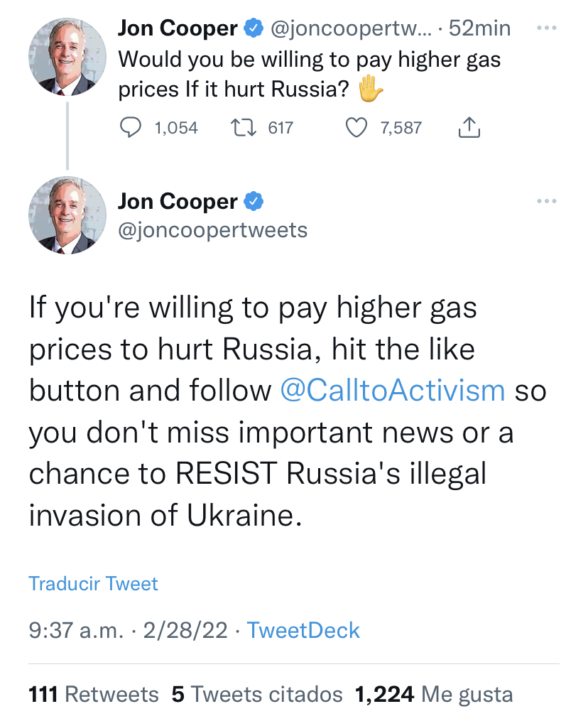Open first tweet's three-dot menu
Screen dimensions: 588x721
(546, 28)
